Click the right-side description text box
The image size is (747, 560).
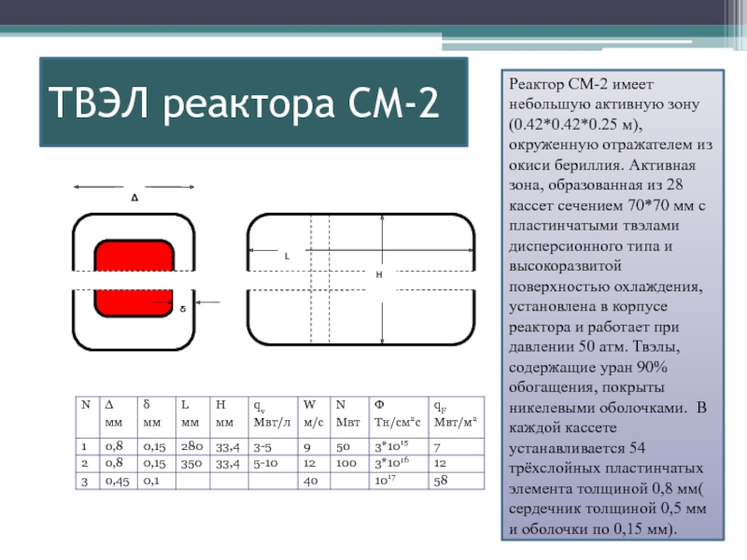pos(613,305)
